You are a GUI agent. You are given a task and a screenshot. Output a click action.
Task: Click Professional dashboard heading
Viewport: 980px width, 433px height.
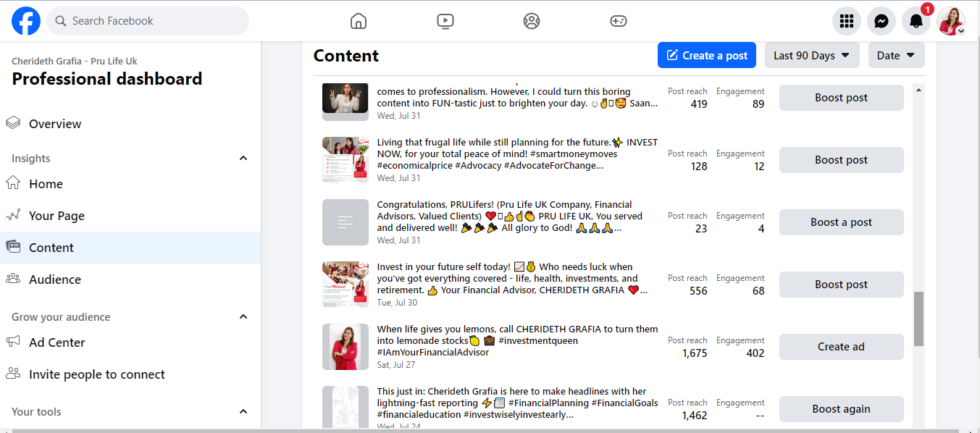tap(107, 79)
